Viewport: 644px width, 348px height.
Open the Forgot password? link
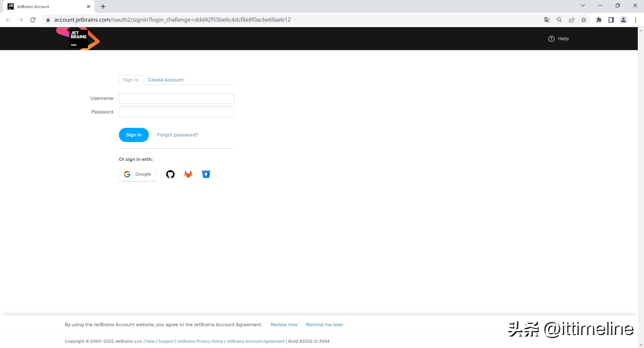tap(178, 135)
